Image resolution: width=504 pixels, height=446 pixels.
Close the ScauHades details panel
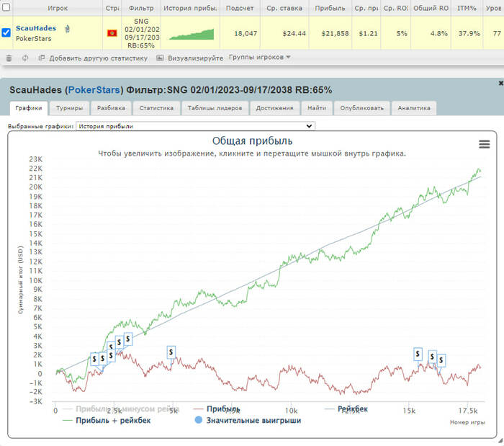coord(500,84)
